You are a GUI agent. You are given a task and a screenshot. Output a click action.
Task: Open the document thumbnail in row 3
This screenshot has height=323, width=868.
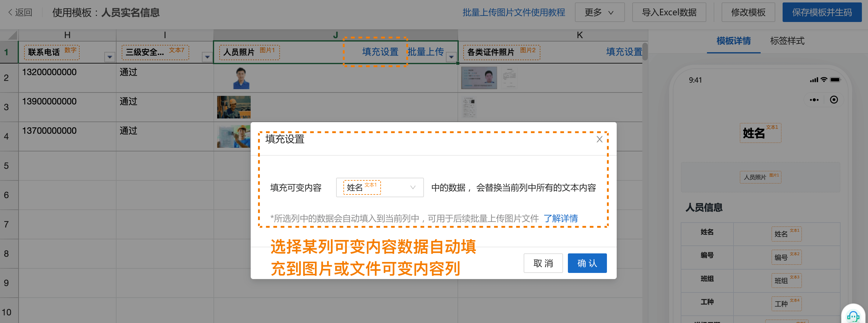pyautogui.click(x=469, y=107)
